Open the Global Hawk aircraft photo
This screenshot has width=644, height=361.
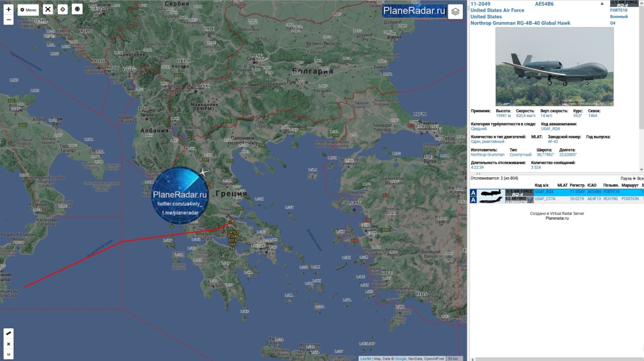point(554,67)
